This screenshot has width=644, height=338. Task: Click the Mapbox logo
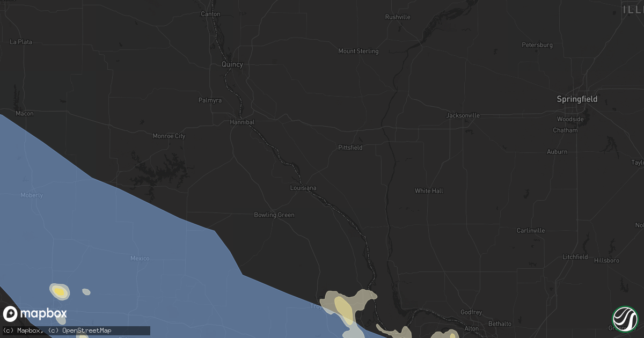(35, 313)
